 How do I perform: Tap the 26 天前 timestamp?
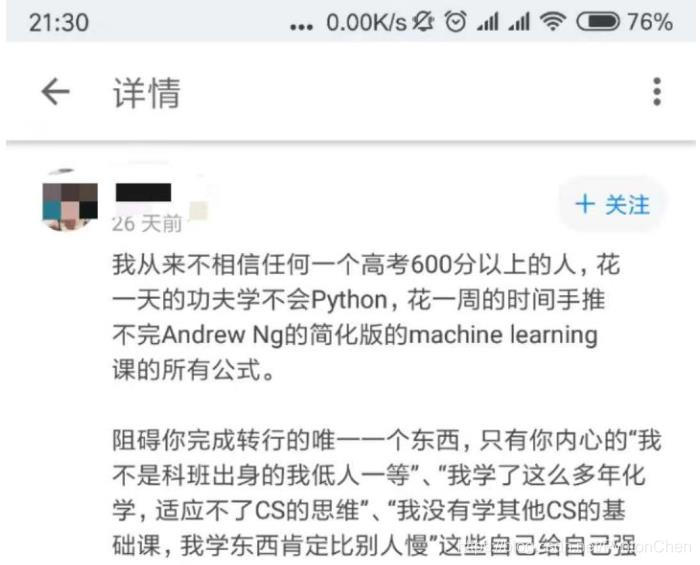tap(147, 224)
